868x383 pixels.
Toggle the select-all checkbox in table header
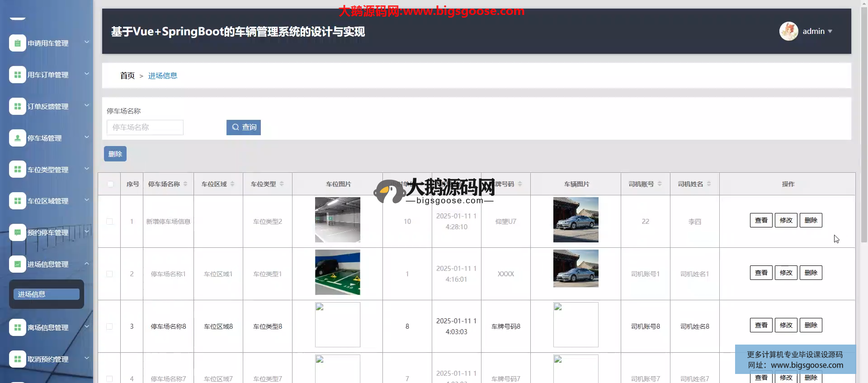pyautogui.click(x=110, y=184)
